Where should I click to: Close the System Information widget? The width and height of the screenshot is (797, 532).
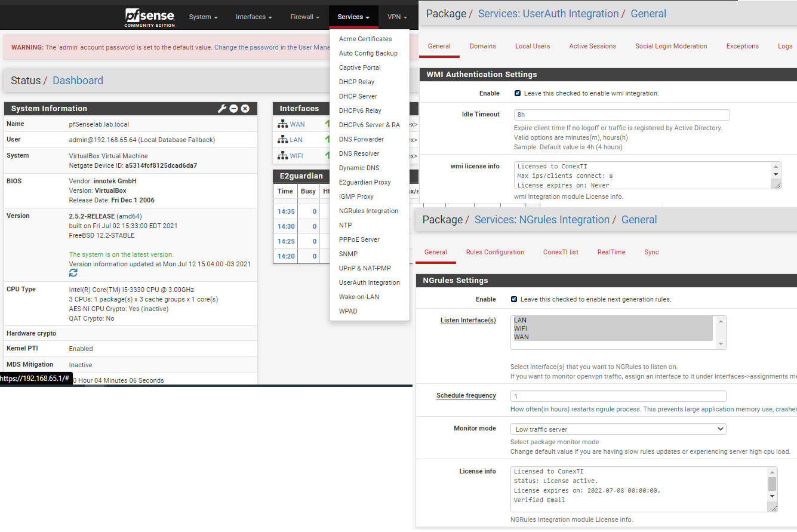pyautogui.click(x=245, y=109)
